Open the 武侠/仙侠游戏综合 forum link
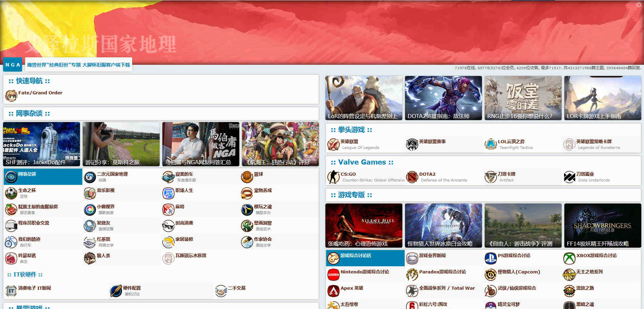The height and width of the screenshot is (309, 644). pos(517,288)
